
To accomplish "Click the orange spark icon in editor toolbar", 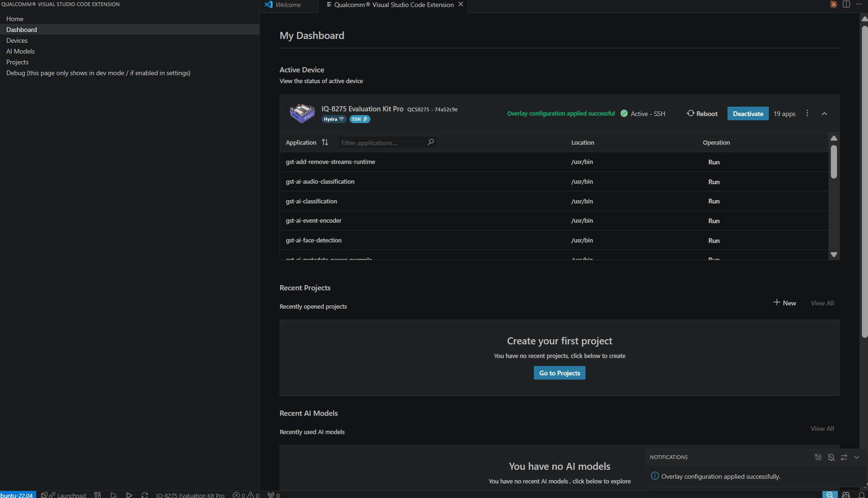I will 833,4.
